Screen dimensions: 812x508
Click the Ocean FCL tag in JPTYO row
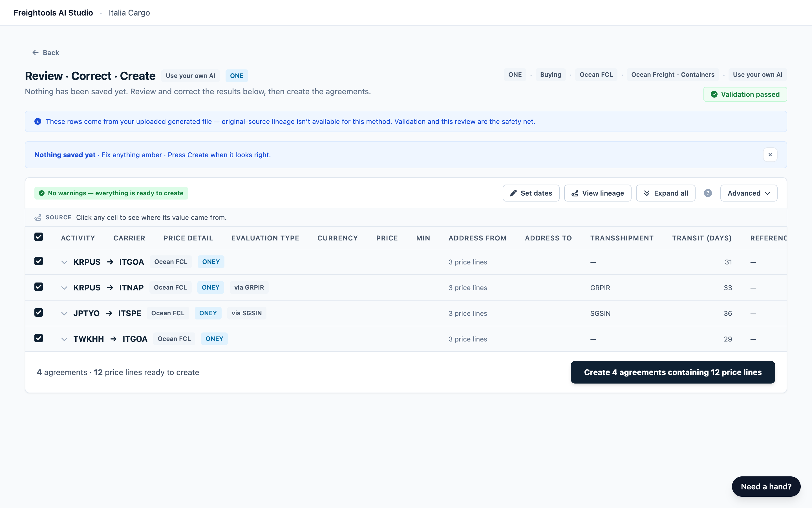[168, 313]
